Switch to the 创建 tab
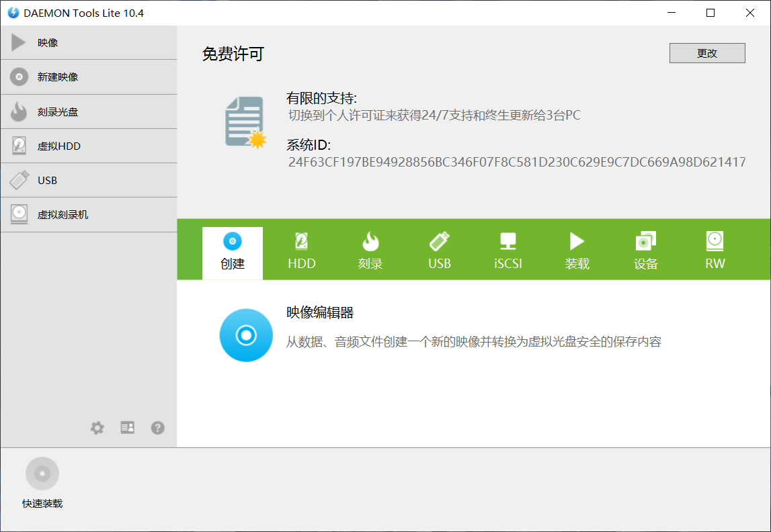 pyautogui.click(x=233, y=253)
